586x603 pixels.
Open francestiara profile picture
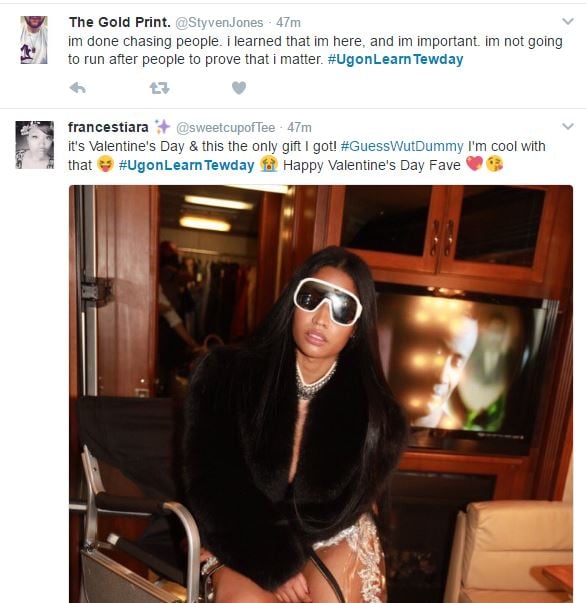tap(35, 145)
